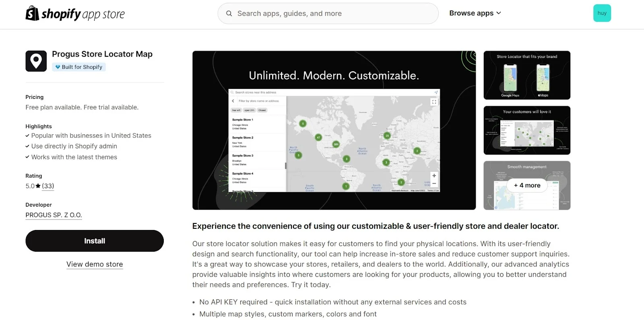Click the Free plan available pricing text
Image resolution: width=644 pixels, height=320 pixels.
(82, 107)
